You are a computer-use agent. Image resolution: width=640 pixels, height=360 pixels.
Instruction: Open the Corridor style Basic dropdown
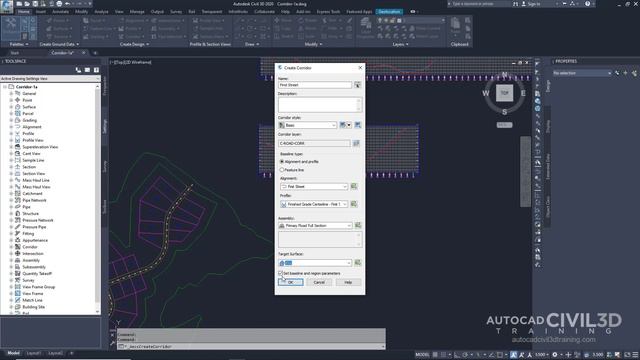point(308,125)
